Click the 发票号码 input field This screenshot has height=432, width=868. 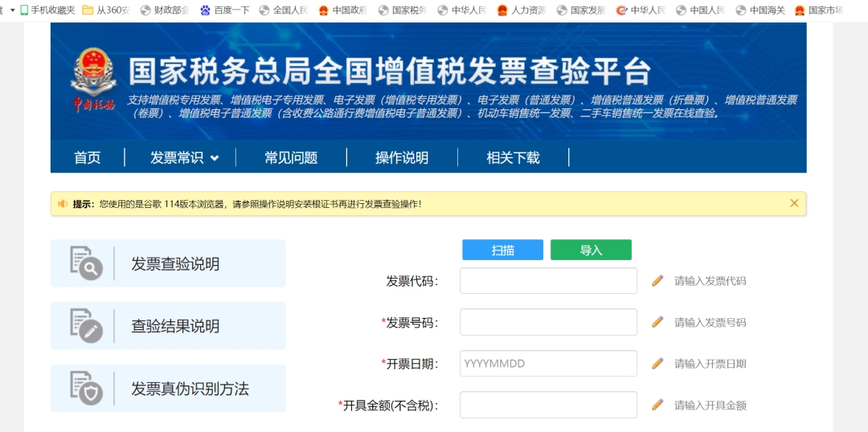click(x=548, y=322)
